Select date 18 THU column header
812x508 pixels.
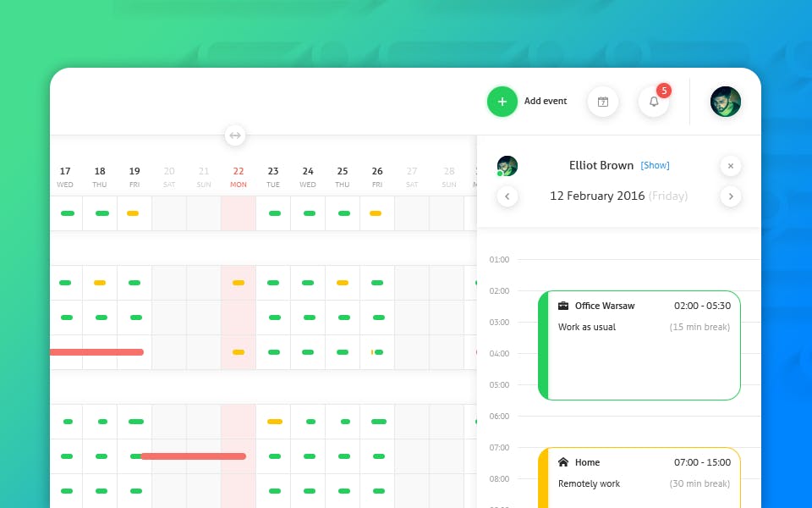click(100, 177)
